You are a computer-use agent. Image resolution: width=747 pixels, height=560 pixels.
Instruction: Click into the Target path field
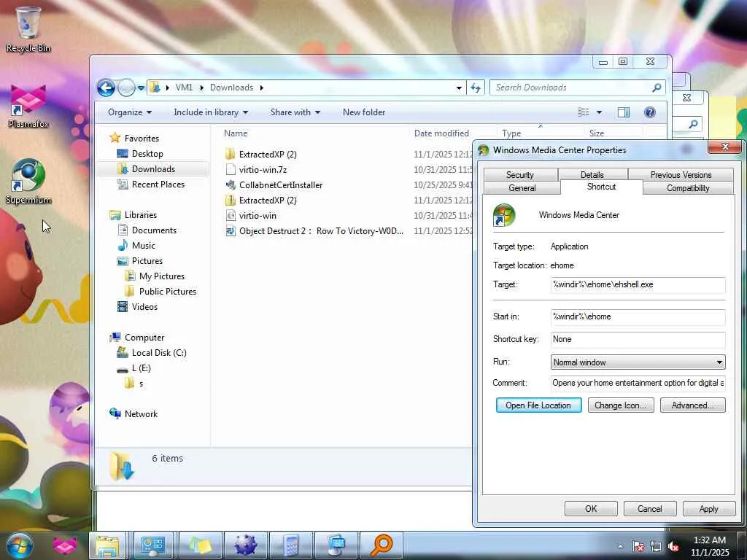[x=638, y=285]
